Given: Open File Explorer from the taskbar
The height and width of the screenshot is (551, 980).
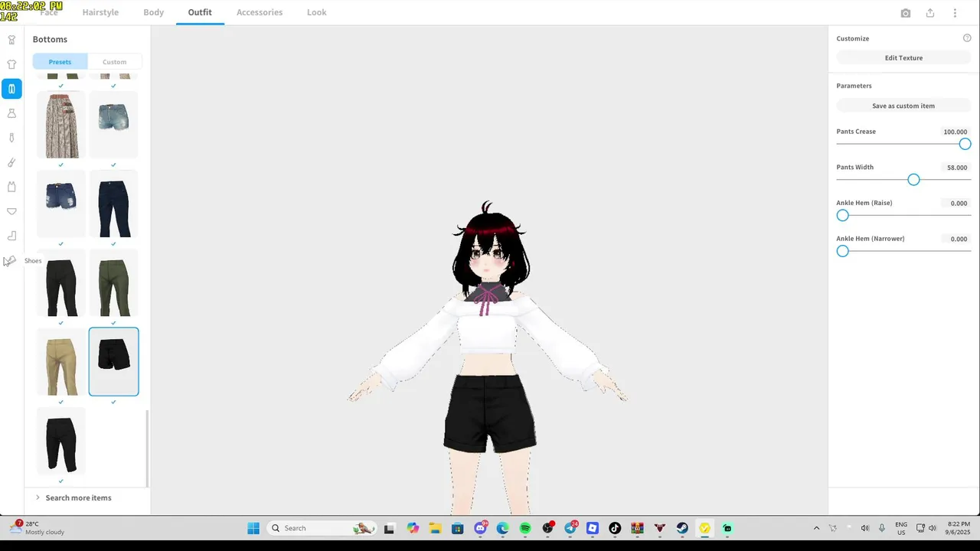Looking at the screenshot, I should click(x=435, y=528).
